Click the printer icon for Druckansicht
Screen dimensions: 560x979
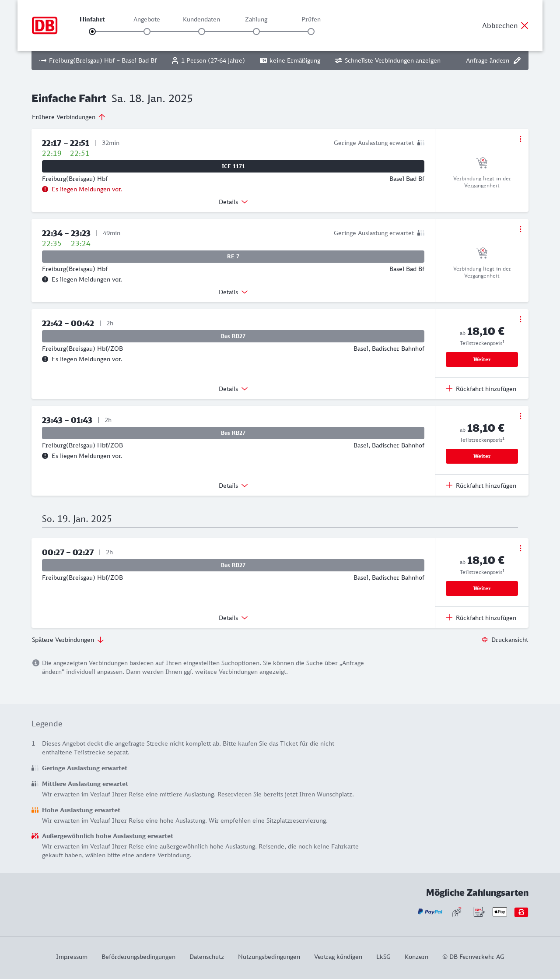[485, 640]
